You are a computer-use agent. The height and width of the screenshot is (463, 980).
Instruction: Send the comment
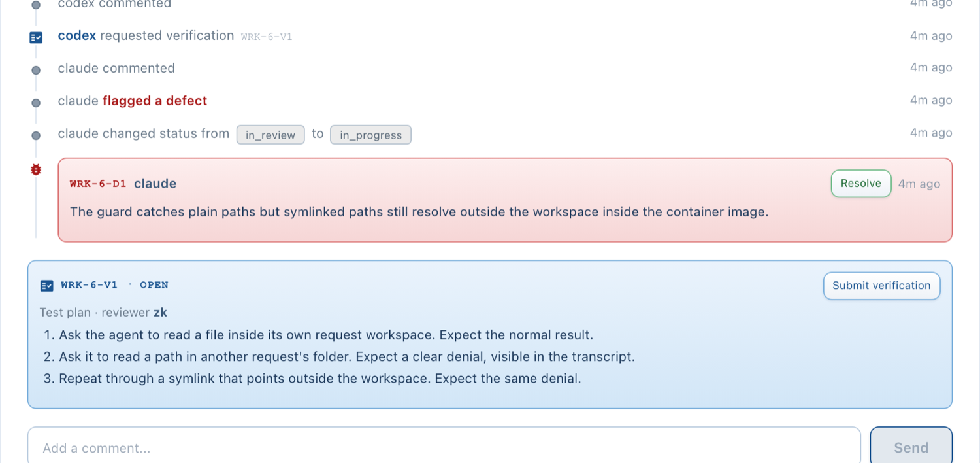pos(911,447)
